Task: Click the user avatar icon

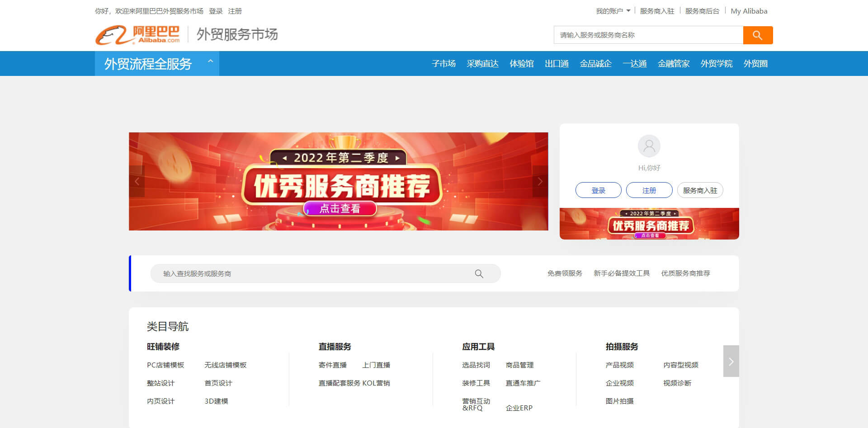Action: pyautogui.click(x=649, y=146)
